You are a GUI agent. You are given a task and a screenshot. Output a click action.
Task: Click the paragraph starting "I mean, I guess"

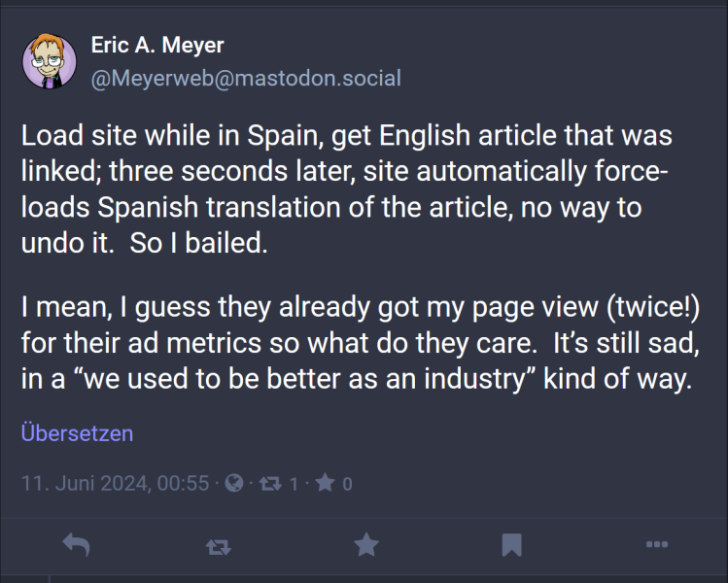click(x=360, y=343)
